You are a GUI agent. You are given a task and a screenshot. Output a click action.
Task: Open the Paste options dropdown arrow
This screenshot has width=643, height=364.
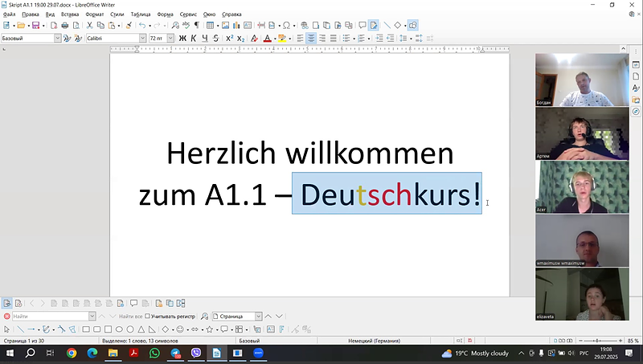point(119,26)
